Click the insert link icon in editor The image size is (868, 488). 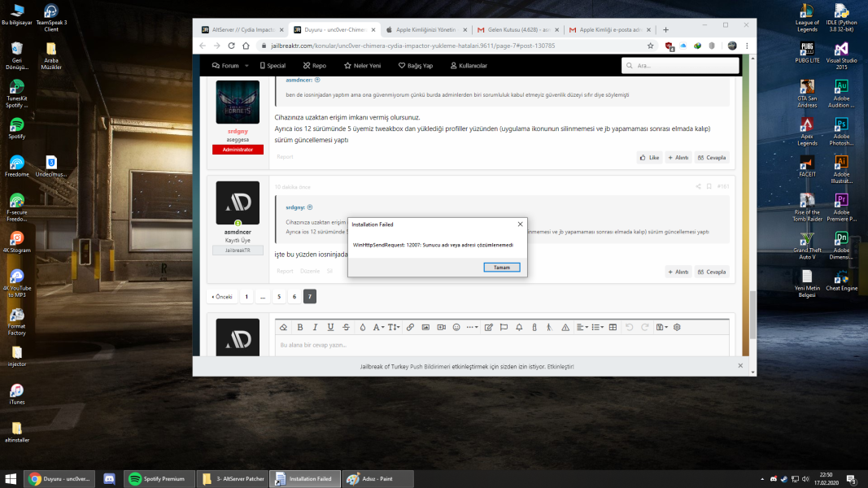pyautogui.click(x=410, y=327)
